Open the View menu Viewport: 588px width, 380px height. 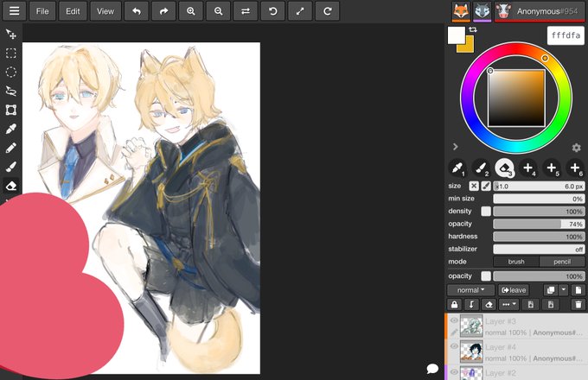pyautogui.click(x=105, y=11)
